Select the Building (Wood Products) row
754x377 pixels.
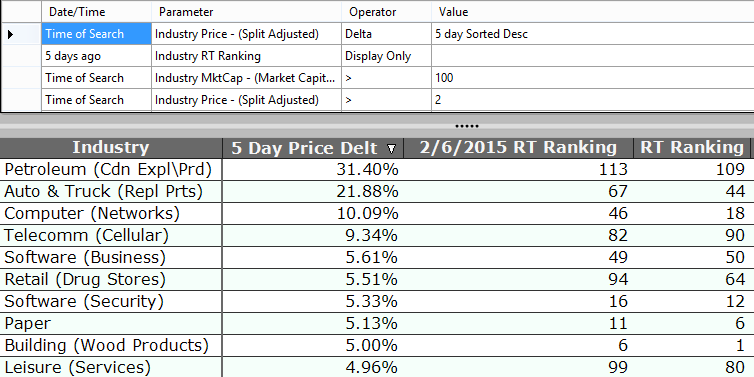click(x=375, y=346)
